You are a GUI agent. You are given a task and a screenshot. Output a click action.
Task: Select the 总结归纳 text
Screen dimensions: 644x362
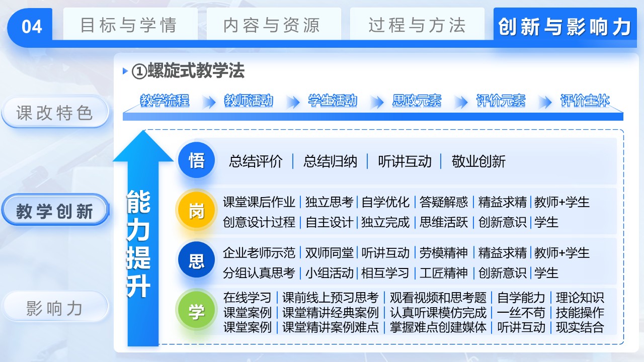pos(330,161)
